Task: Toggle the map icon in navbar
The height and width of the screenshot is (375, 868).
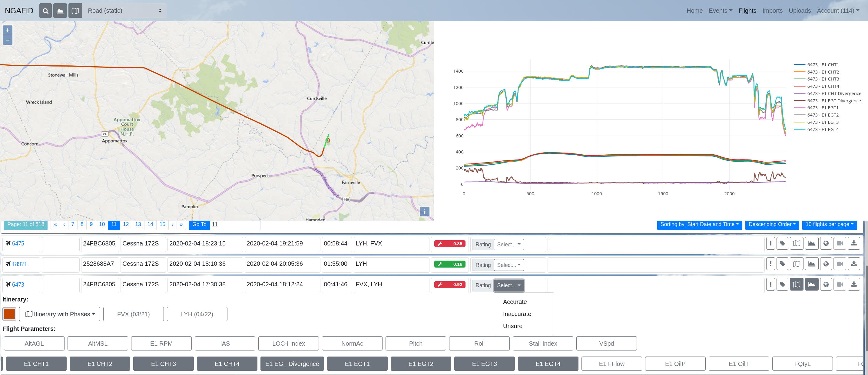Action: point(75,11)
